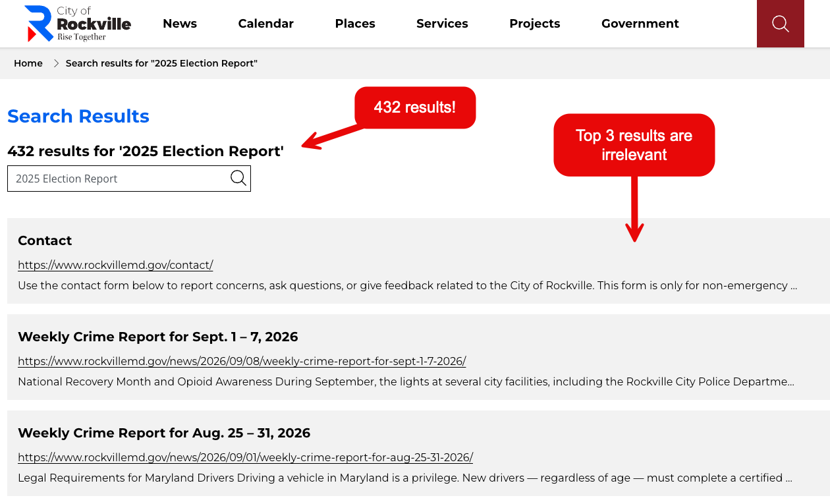Screen dimensions: 830x504
Task: Open the News menu
Action: coord(180,24)
